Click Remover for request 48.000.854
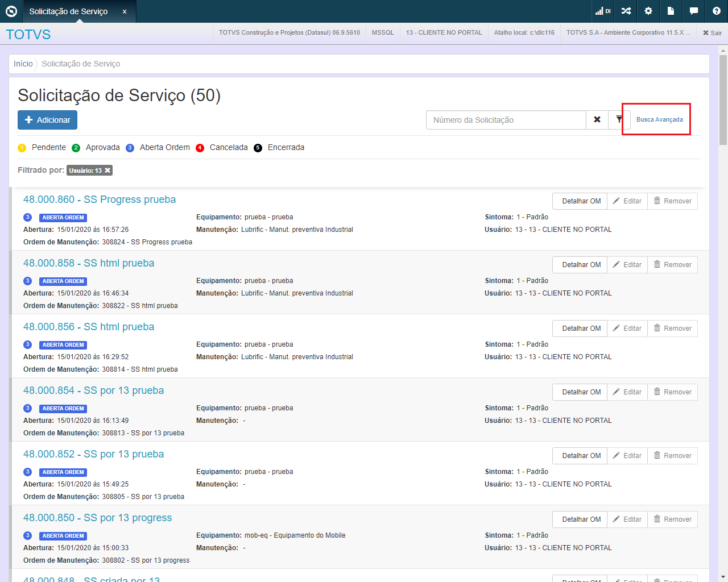Image resolution: width=728 pixels, height=582 pixels. click(673, 392)
